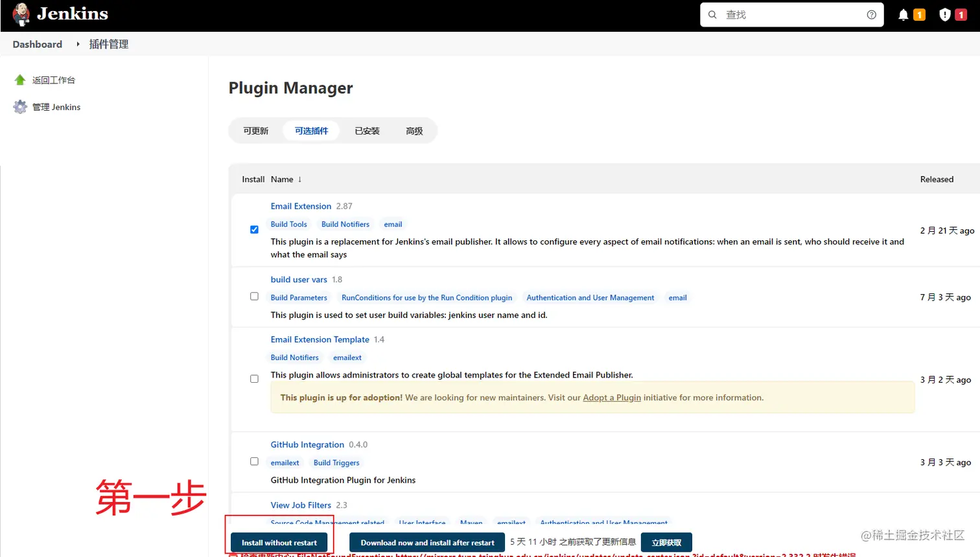The height and width of the screenshot is (557, 980).
Task: Open the bell notifications icon
Action: pos(903,14)
